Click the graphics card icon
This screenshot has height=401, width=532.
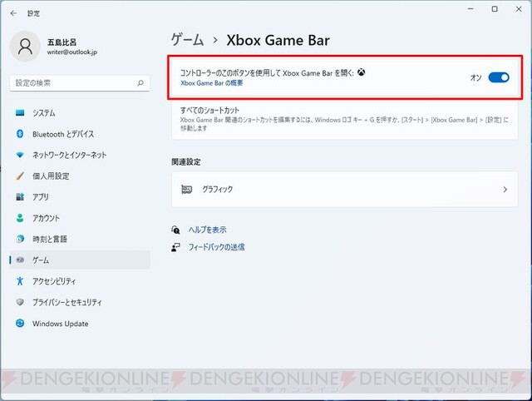click(x=186, y=189)
